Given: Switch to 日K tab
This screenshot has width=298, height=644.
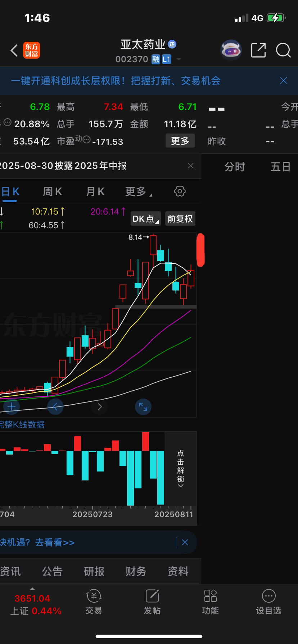Looking at the screenshot, I should tap(10, 192).
